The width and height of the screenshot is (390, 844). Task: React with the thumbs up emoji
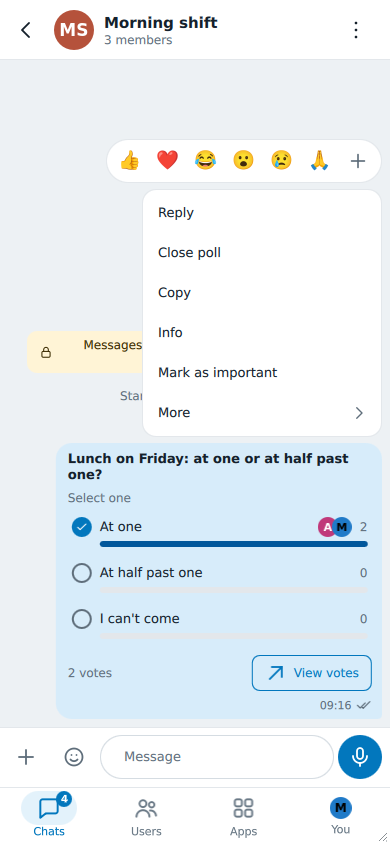point(129,160)
